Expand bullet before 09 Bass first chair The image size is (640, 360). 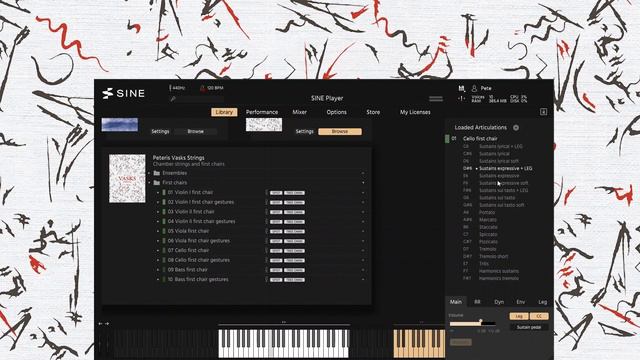[x=158, y=270]
